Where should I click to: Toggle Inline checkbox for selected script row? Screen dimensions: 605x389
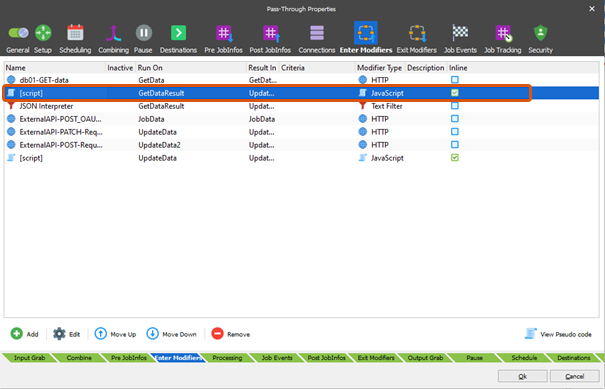(455, 93)
